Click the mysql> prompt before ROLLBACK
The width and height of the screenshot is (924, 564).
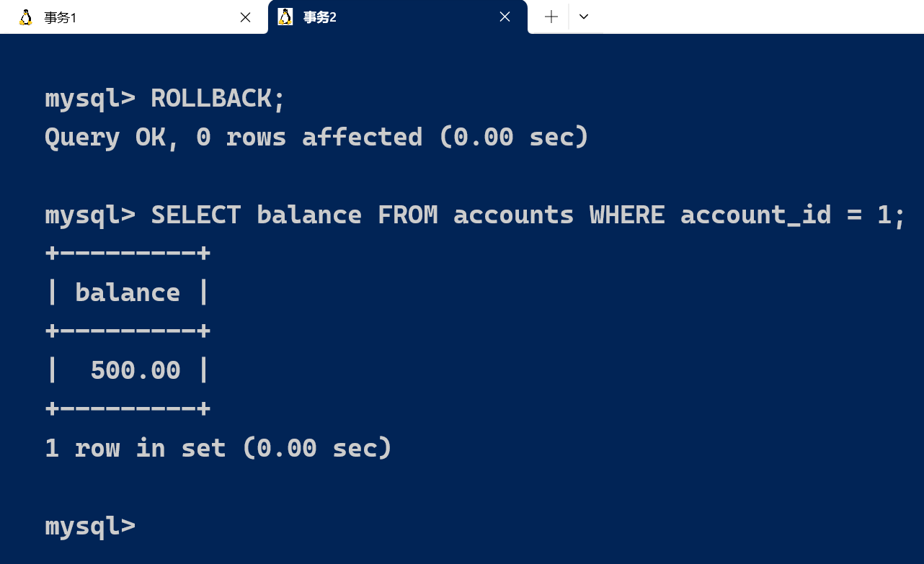(90, 98)
